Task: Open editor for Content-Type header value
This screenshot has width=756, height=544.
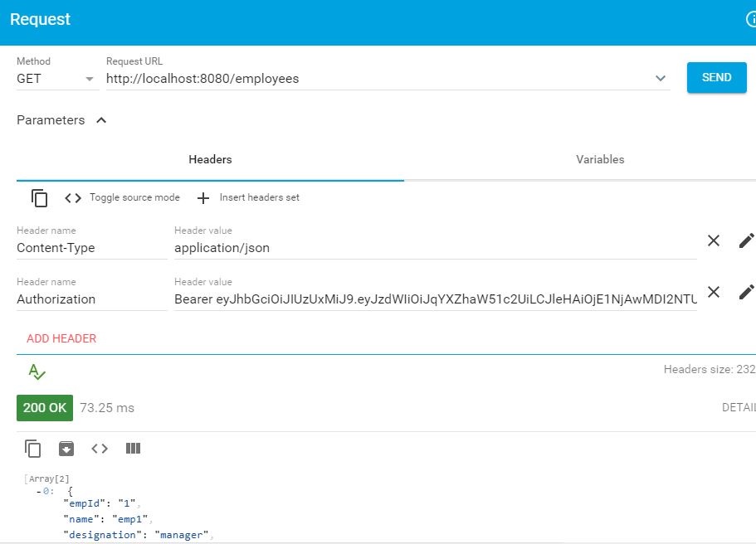Action: [x=746, y=240]
